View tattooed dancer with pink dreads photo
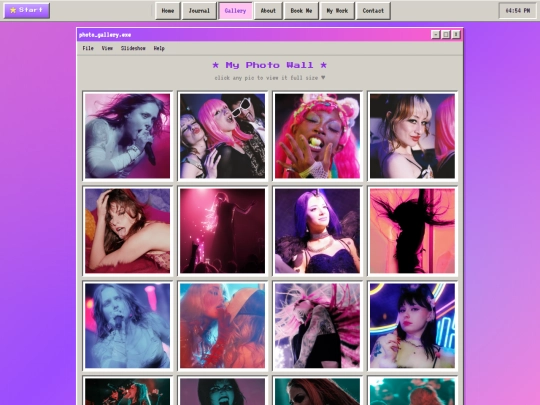Viewport: 540px width, 405px height. tap(318, 326)
